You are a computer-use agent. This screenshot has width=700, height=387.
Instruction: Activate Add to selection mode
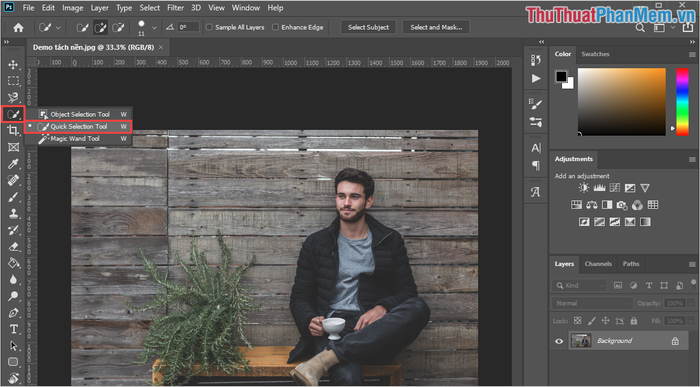(100, 28)
